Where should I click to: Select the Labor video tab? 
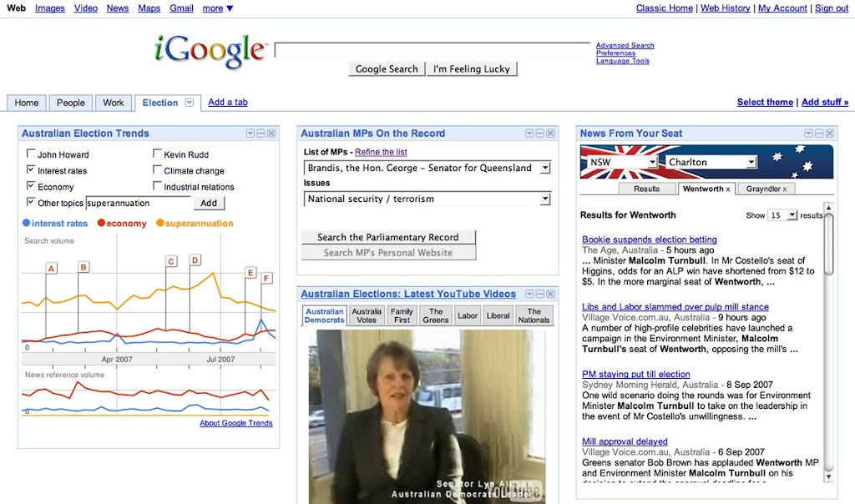[x=468, y=315]
